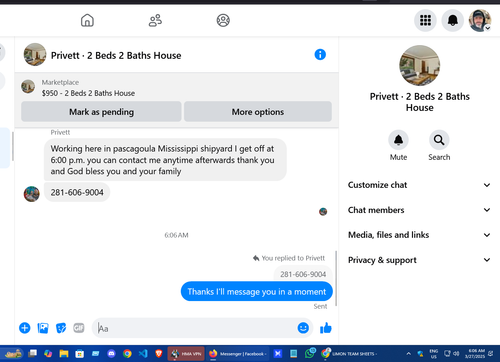Screen dimensions: 500x362
Task: Click Privett's avatar beside the phone number
Action: (32, 194)
